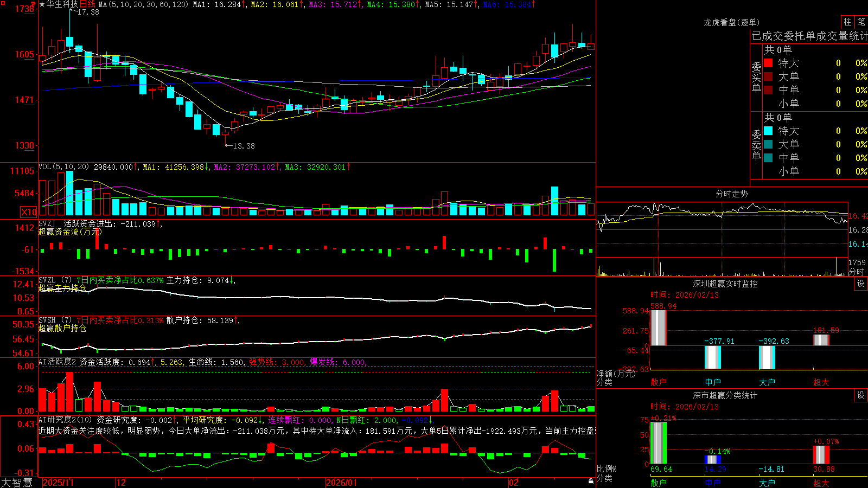Click the 中户 bar labeled -377.91
The width and height of the screenshot is (868, 488).
coord(712,357)
